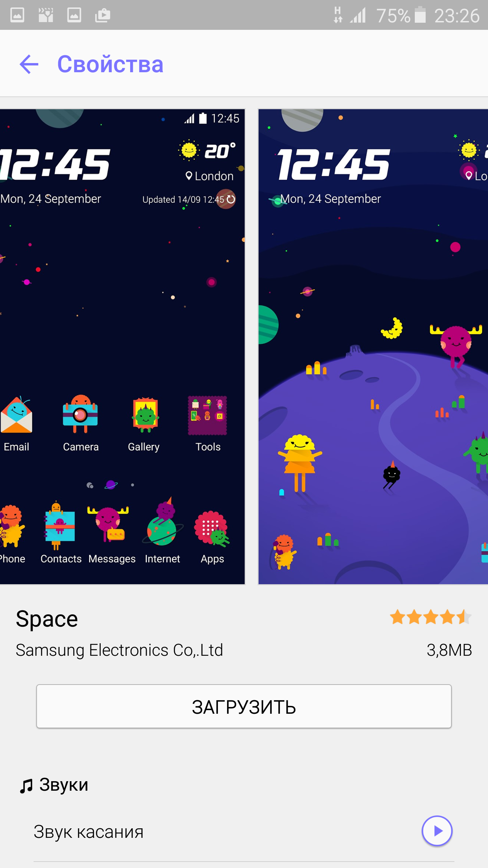The image size is (488, 868).
Task: Tap the Tools folder icon in preview
Action: click(x=207, y=415)
